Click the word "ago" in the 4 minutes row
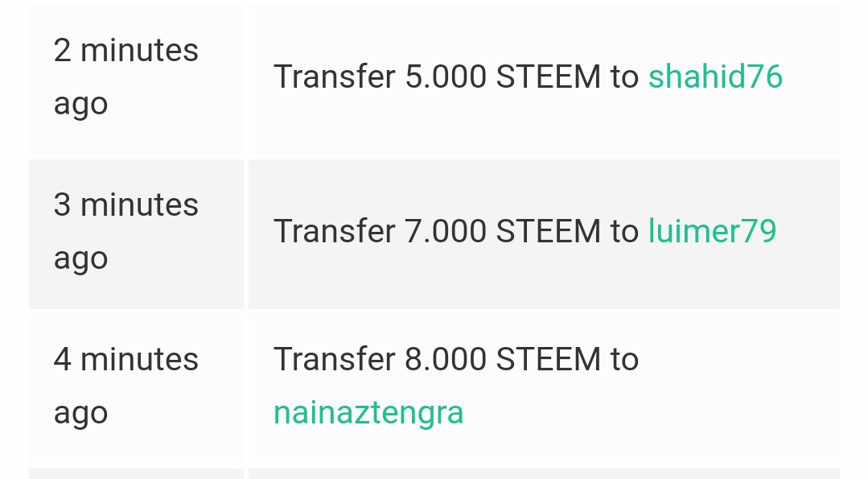 [80, 413]
